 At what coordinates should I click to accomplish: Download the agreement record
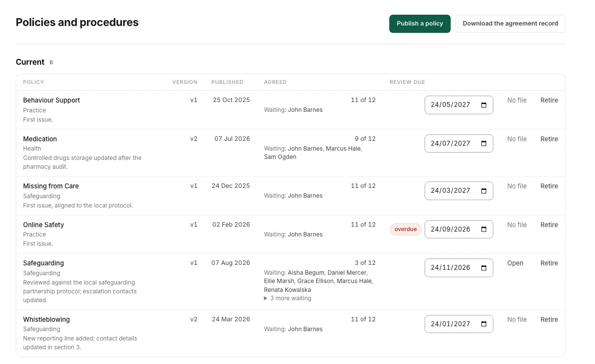coord(510,24)
